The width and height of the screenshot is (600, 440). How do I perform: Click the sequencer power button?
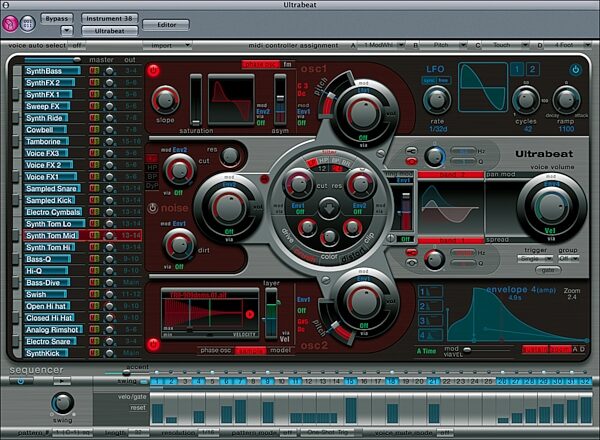point(20,381)
